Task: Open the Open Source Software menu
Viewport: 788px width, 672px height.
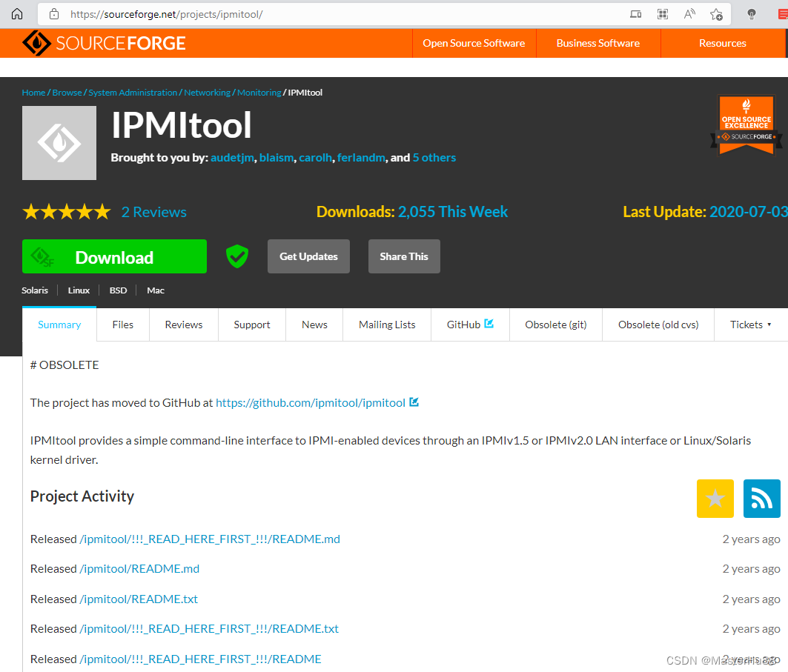Action: [474, 43]
